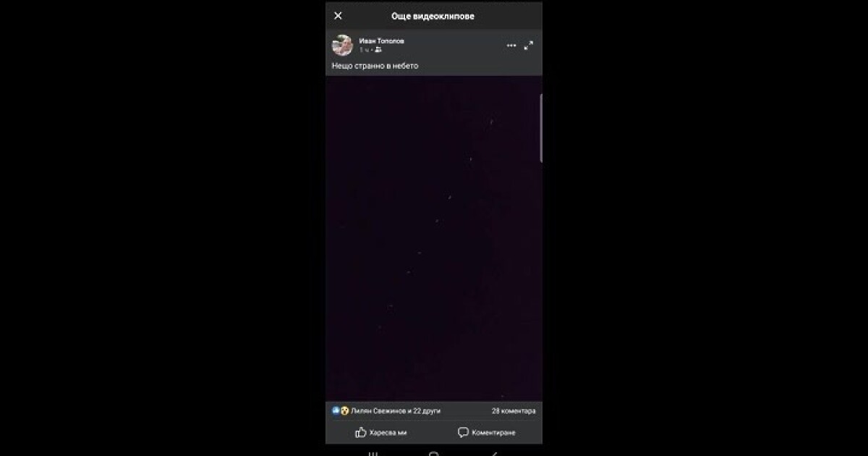Tap the Android recent apps button
The image size is (868, 456).
(373, 454)
